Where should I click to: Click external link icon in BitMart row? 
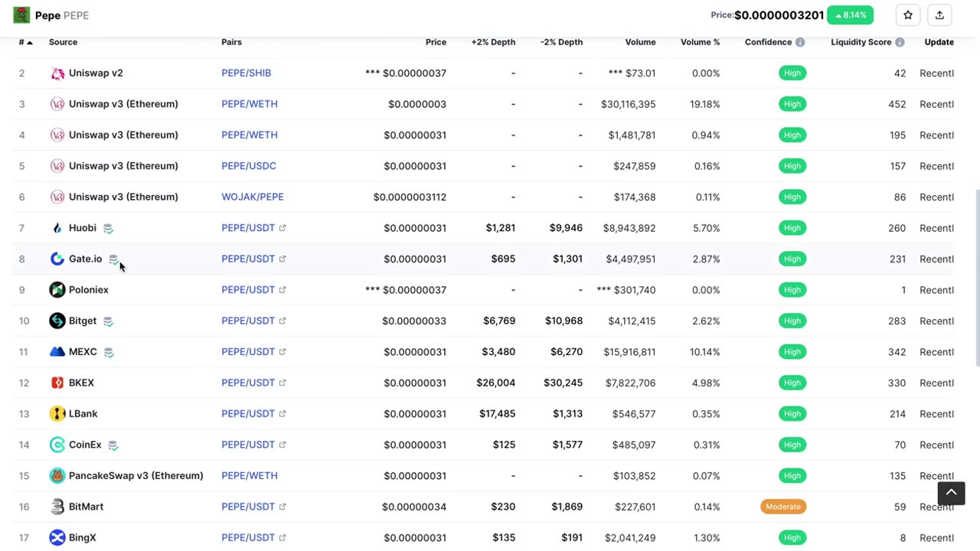(x=283, y=507)
